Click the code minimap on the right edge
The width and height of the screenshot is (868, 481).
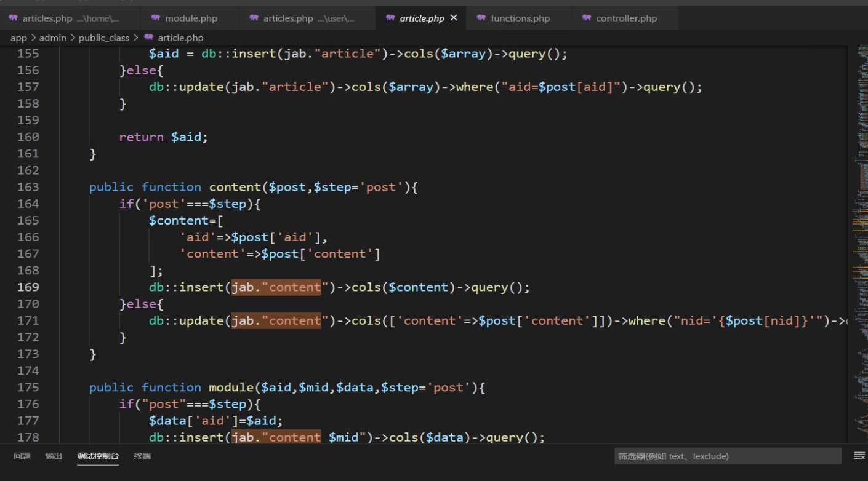(x=859, y=243)
